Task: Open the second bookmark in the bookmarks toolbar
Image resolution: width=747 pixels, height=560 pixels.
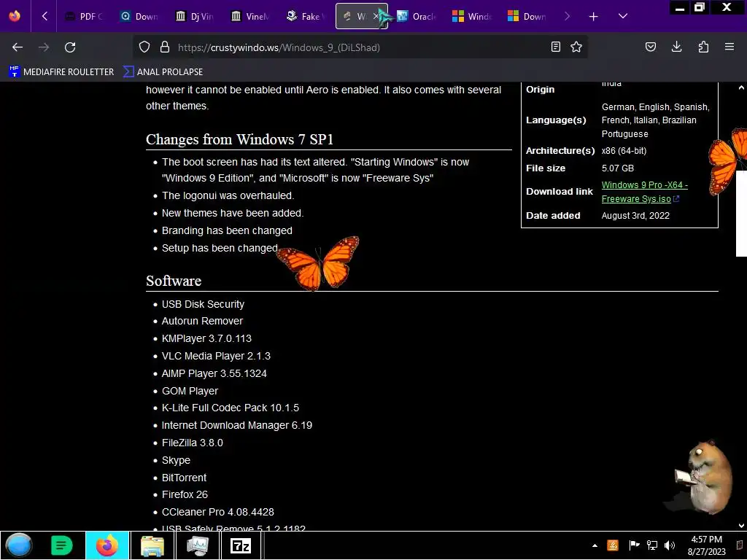Action: (x=163, y=72)
